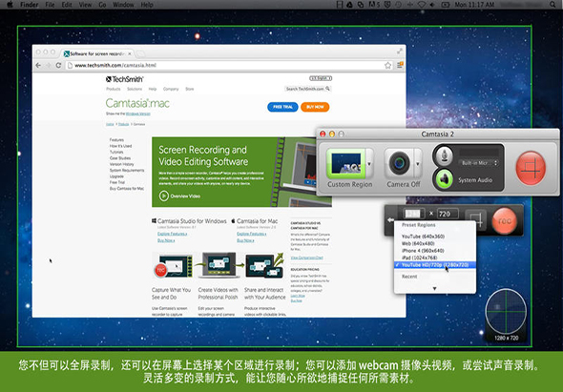The height and width of the screenshot is (392, 563).
Task: Click the volume icon in the menu bar
Action: (432, 5)
